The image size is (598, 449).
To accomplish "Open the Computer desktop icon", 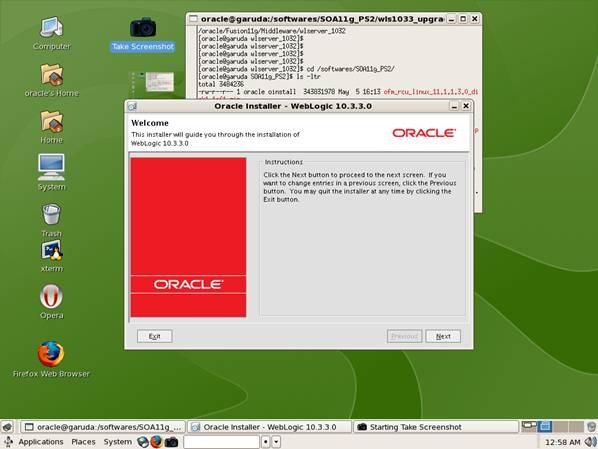I will tap(51, 32).
